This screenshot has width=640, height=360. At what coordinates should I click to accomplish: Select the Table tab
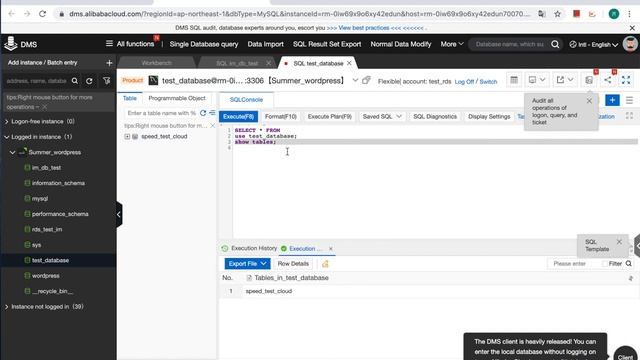130,98
